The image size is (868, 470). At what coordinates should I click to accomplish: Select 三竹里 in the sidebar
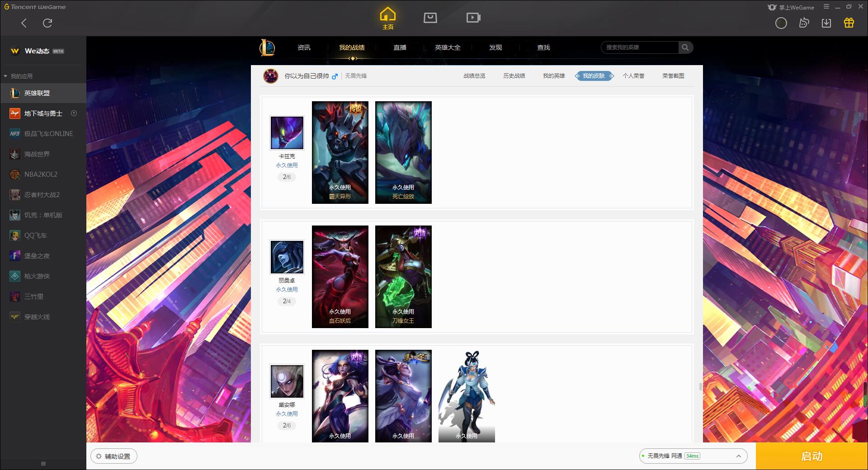tap(43, 296)
